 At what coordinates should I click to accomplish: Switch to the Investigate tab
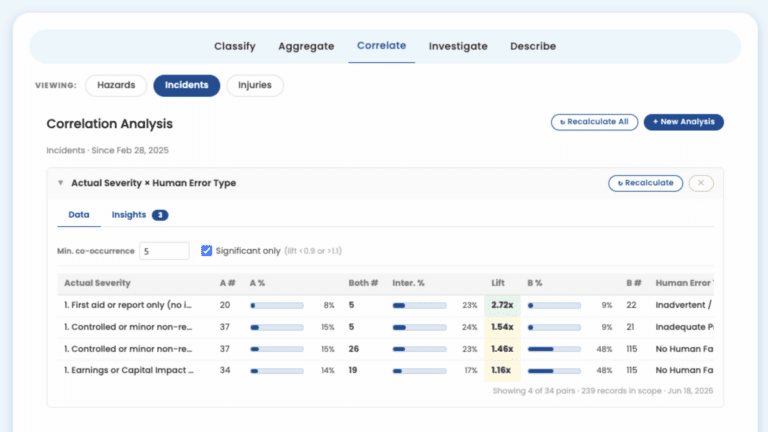(x=458, y=46)
